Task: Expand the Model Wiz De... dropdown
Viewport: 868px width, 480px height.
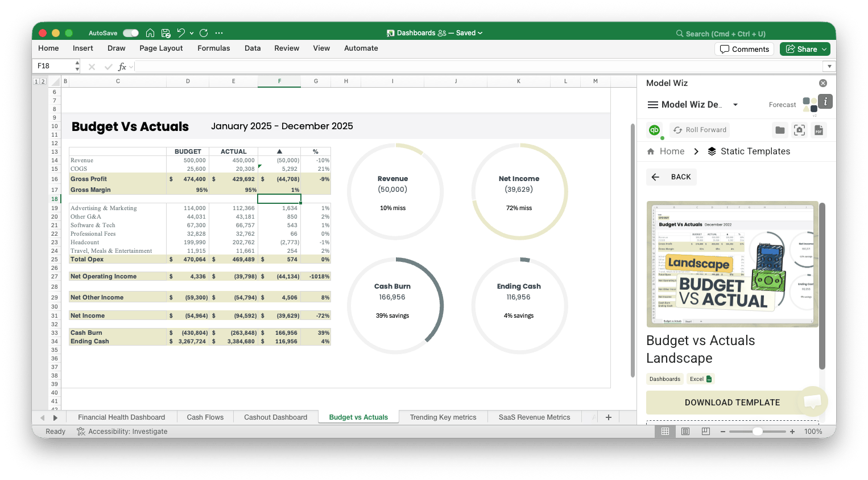Action: click(735, 105)
